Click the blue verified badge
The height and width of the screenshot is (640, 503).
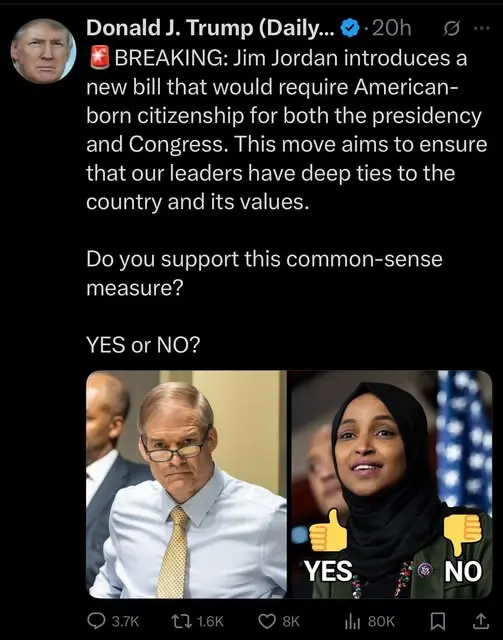(349, 29)
